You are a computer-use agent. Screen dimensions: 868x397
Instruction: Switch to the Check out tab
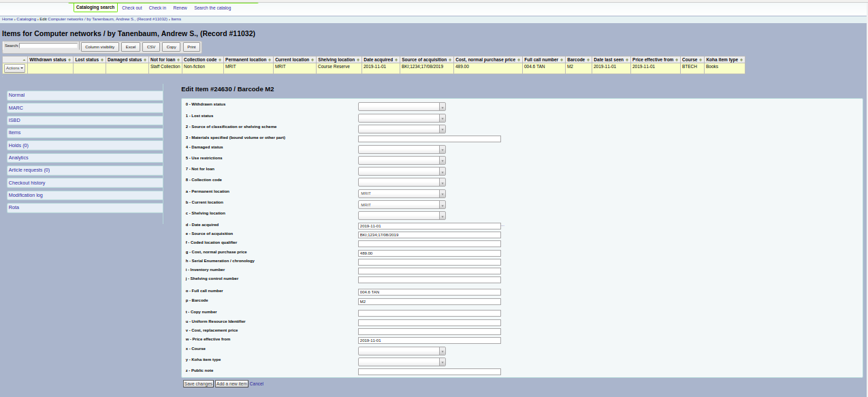click(x=132, y=8)
